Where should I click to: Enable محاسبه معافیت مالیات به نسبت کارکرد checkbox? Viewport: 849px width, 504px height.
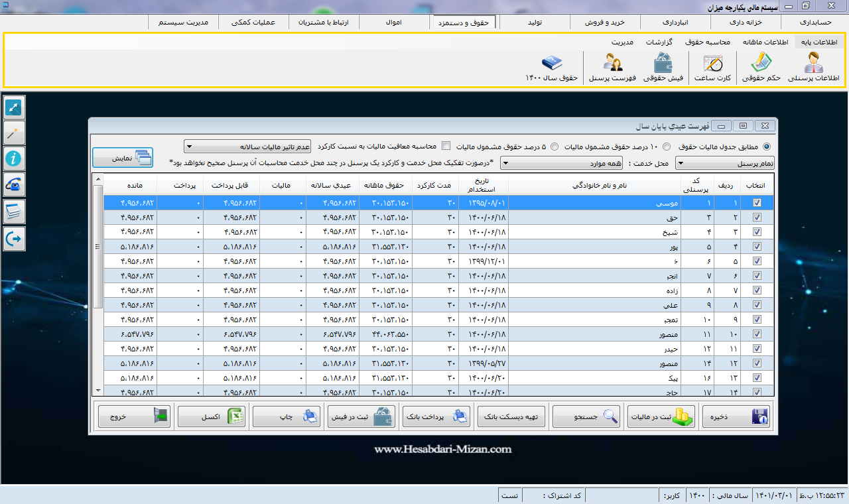pyautogui.click(x=446, y=146)
